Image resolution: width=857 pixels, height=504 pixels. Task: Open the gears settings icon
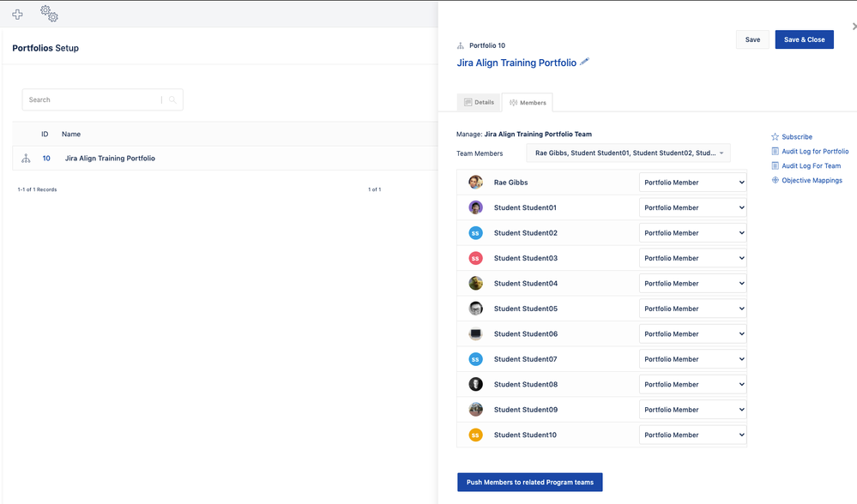tap(49, 14)
